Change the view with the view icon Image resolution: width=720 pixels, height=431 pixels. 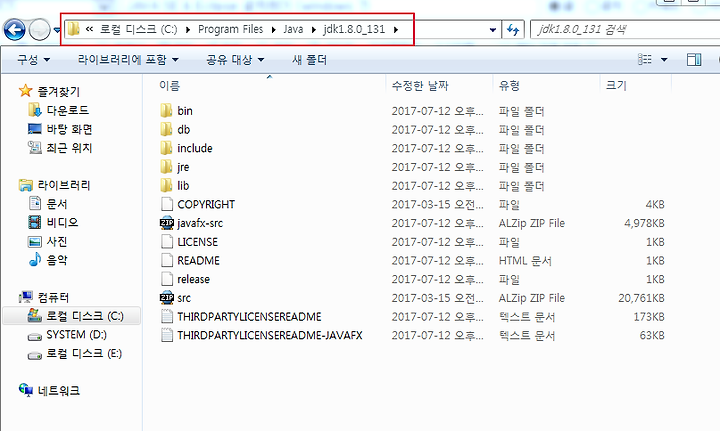point(645,60)
